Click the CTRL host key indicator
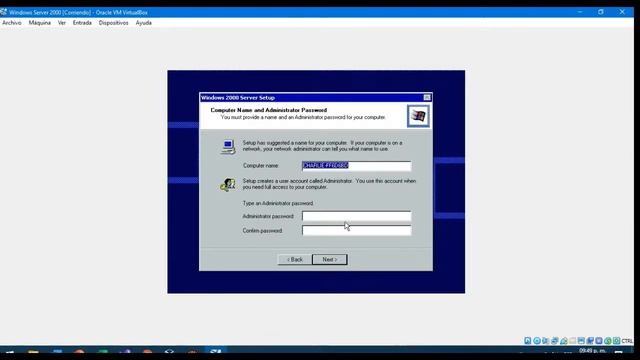This screenshot has width=640, height=360. [627, 341]
